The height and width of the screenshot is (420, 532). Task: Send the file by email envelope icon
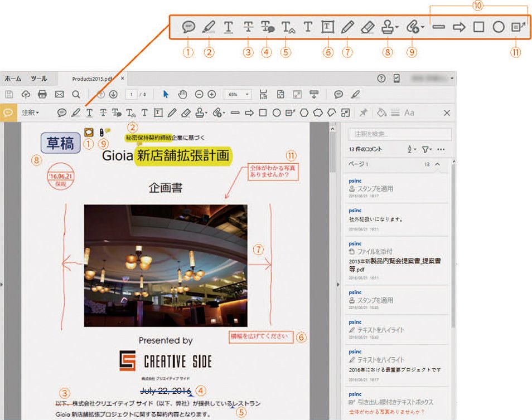tap(59, 94)
